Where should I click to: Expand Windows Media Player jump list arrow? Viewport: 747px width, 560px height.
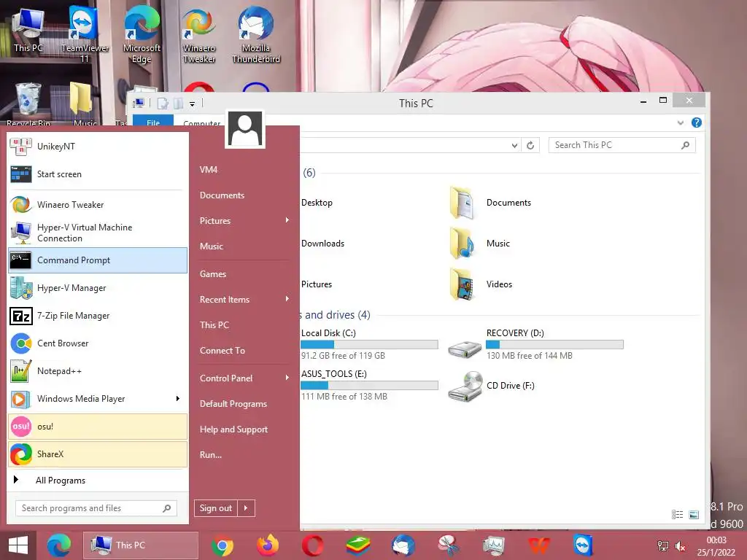click(178, 399)
